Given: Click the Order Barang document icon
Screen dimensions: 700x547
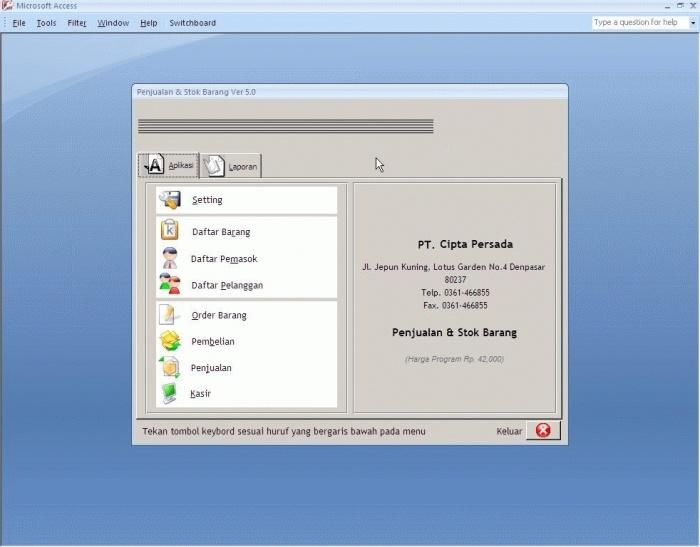Looking at the screenshot, I should pos(170,315).
